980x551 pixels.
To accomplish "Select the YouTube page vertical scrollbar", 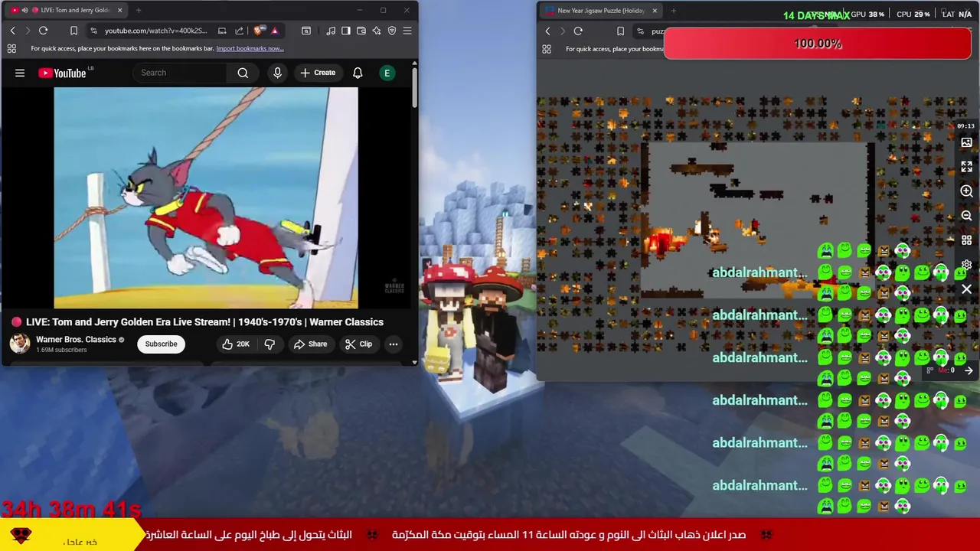I will pyautogui.click(x=414, y=87).
